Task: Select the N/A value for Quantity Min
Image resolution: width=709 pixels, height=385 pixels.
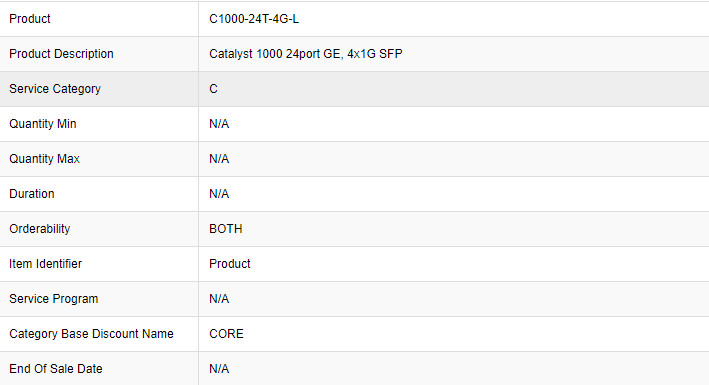Action: 219,124
